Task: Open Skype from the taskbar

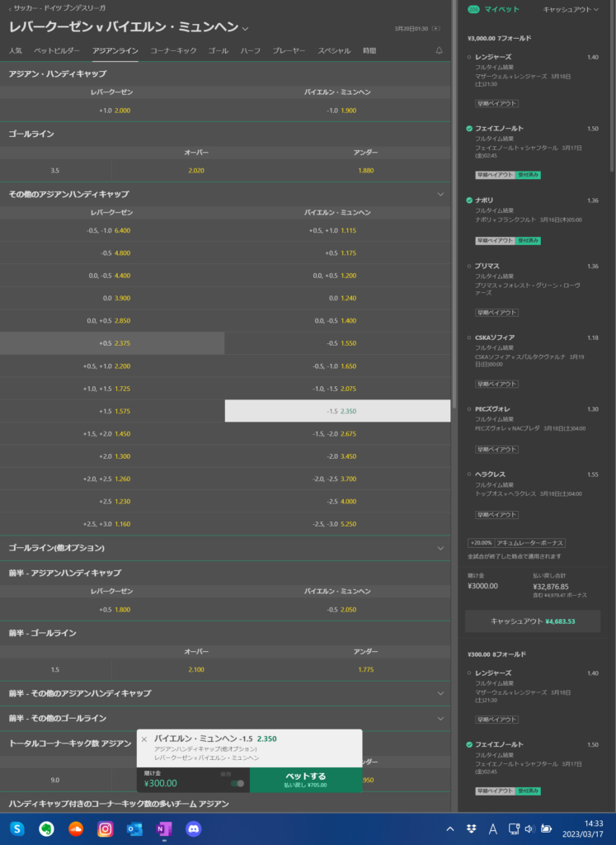Action: pyautogui.click(x=17, y=828)
